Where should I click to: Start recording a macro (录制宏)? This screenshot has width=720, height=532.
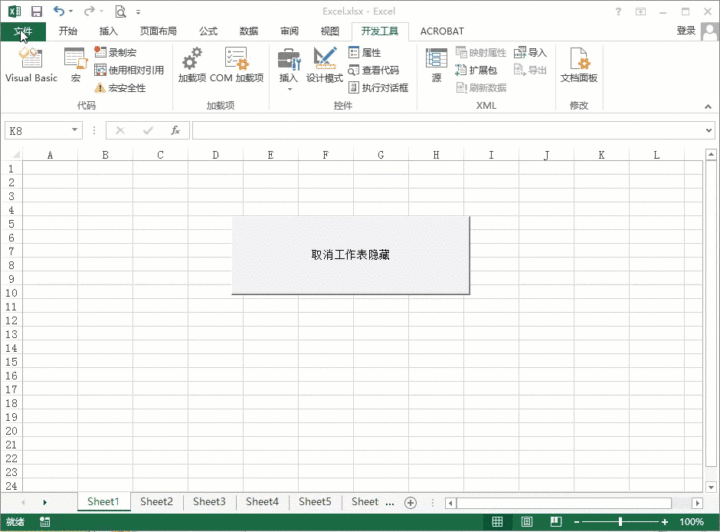(x=116, y=52)
